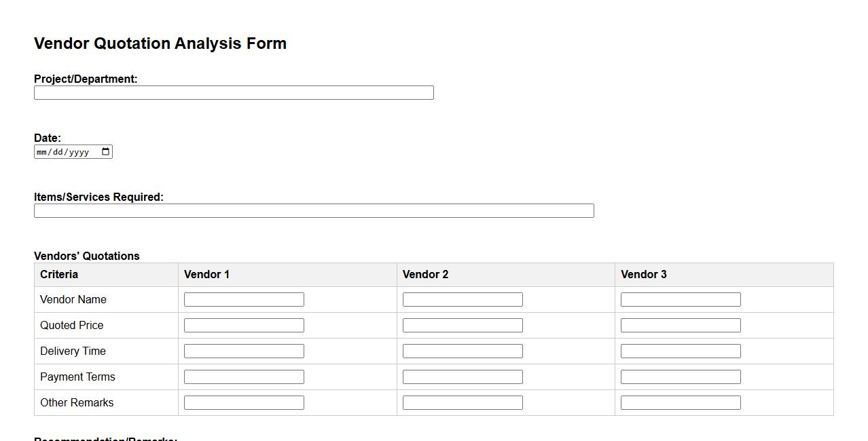This screenshot has height=441, width=868.
Task: Click the Date input's month segment
Action: [x=42, y=152]
